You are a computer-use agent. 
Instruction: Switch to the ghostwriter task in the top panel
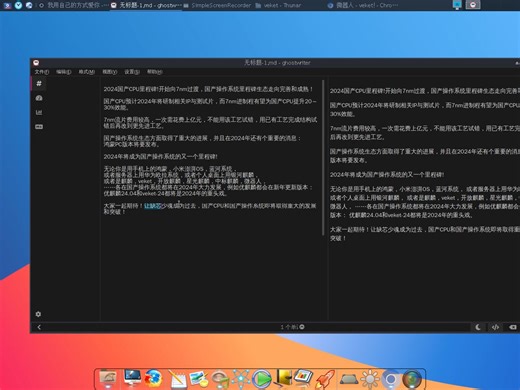point(146,5)
